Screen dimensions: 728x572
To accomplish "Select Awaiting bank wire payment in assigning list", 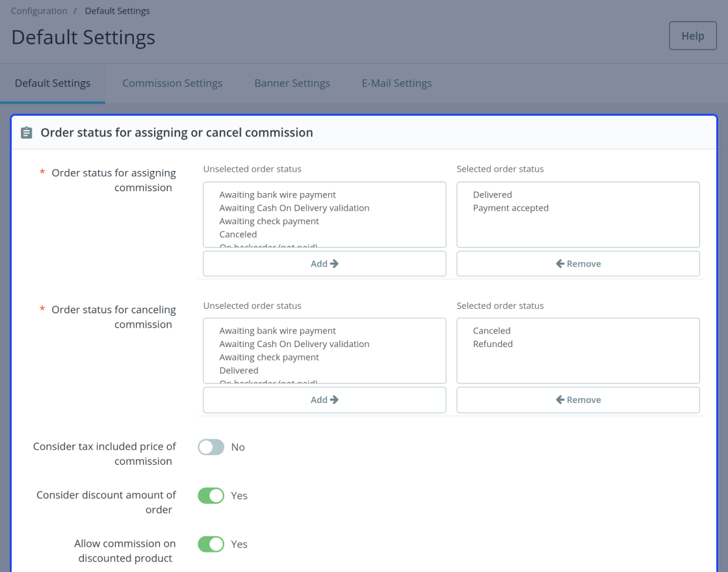I will 278,194.
